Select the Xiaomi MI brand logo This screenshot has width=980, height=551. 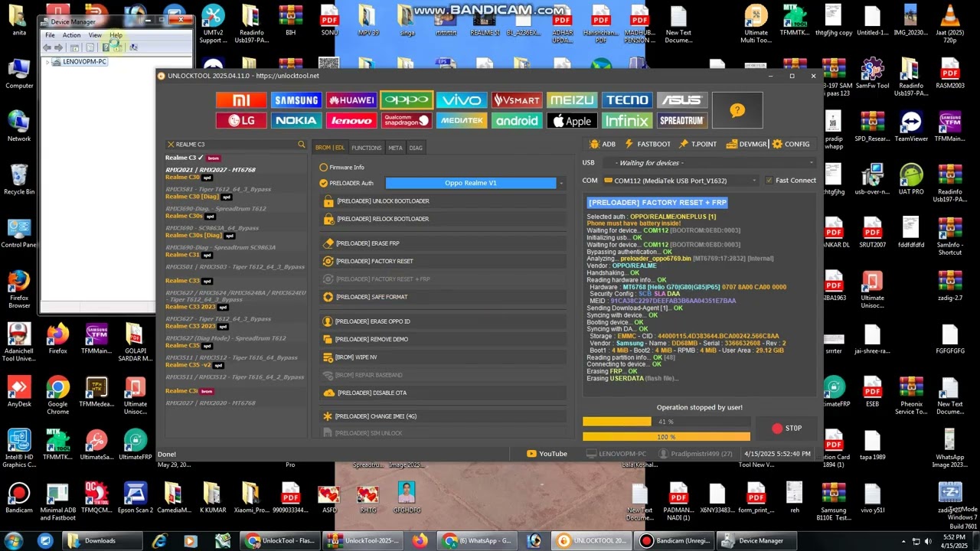241,100
